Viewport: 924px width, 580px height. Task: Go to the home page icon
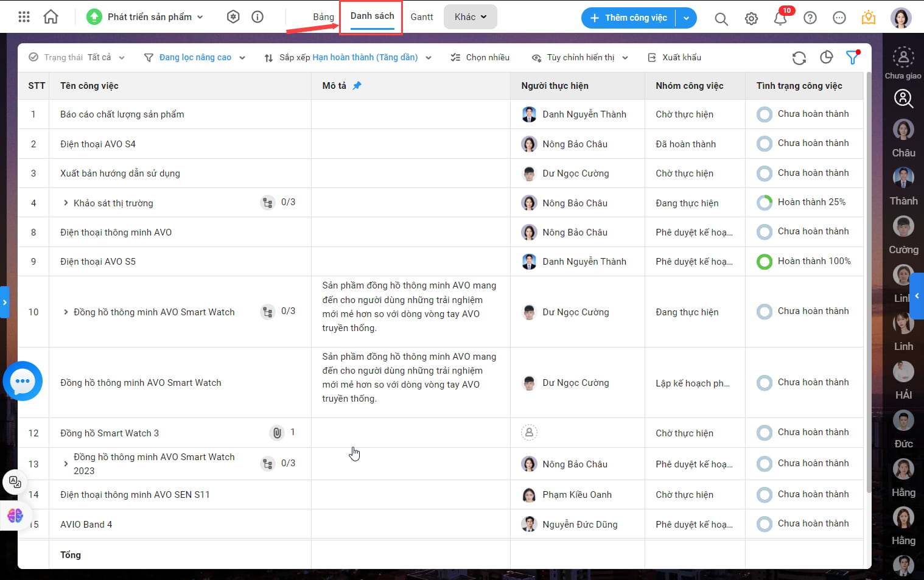pyautogui.click(x=51, y=17)
